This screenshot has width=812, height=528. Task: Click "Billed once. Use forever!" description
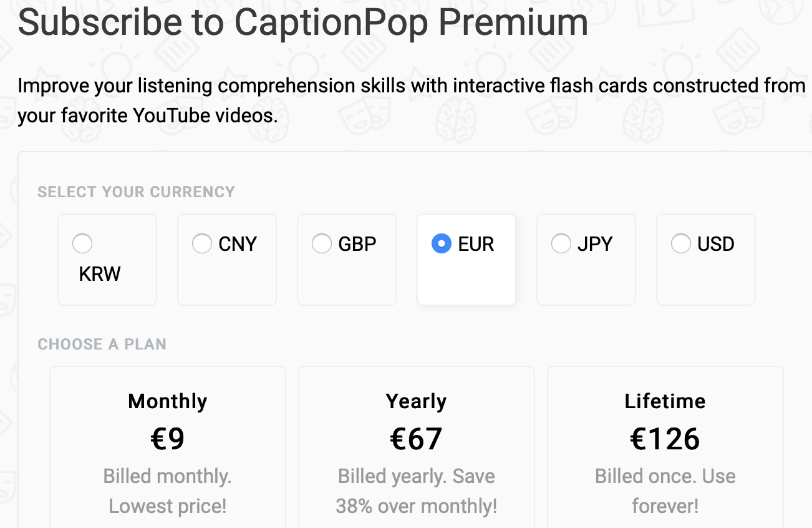[665, 491]
